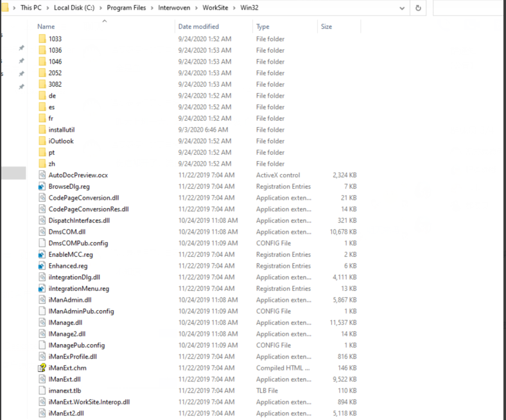Image resolution: width=506 pixels, height=420 pixels.
Task: Select the 3082 folder name
Action: pos(55,84)
